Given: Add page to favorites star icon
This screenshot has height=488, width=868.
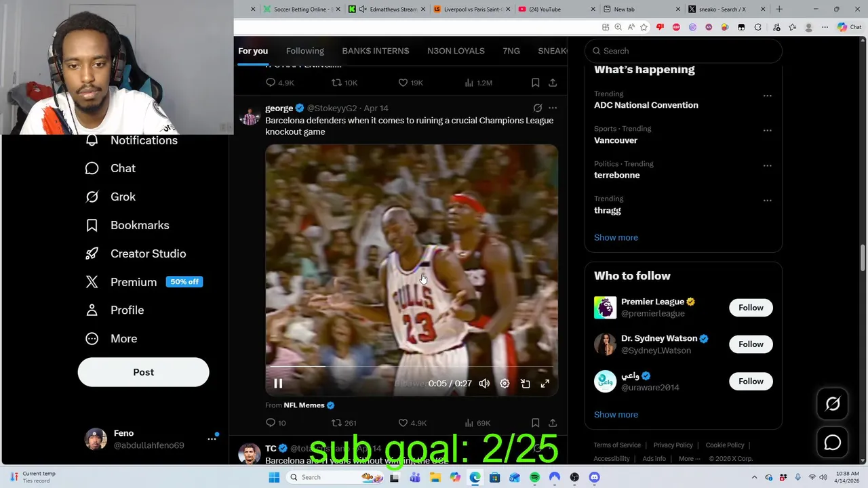Looking at the screenshot, I should pyautogui.click(x=644, y=27).
